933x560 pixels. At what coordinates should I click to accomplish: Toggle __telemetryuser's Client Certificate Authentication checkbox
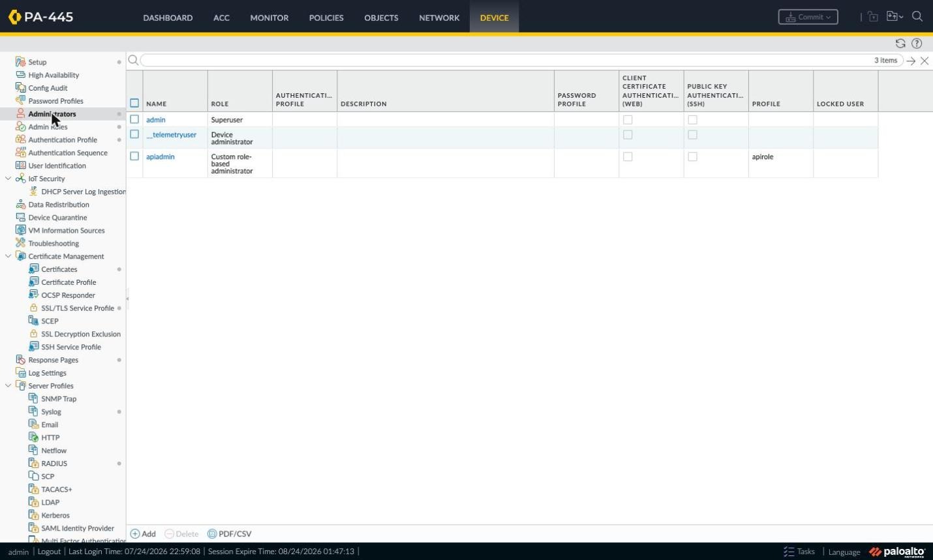tap(628, 135)
